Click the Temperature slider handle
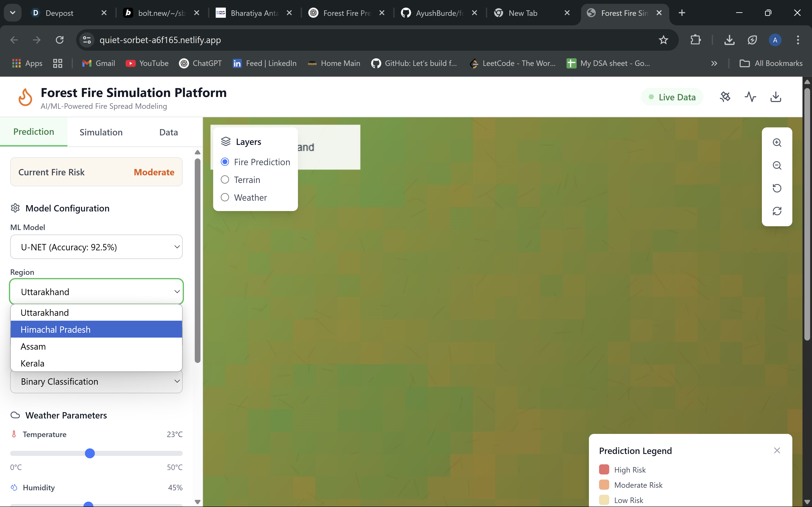 [x=90, y=453]
